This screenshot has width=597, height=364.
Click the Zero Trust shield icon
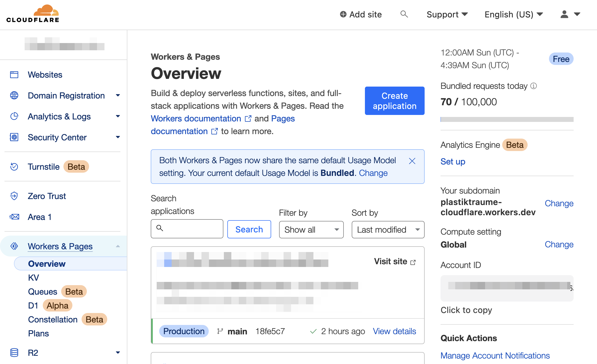point(14,196)
